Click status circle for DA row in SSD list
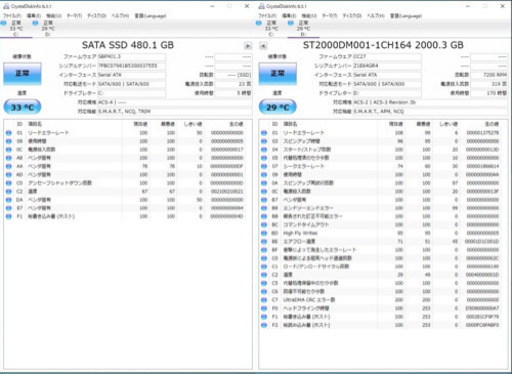Viewport: 512px width, 374px height. point(9,200)
